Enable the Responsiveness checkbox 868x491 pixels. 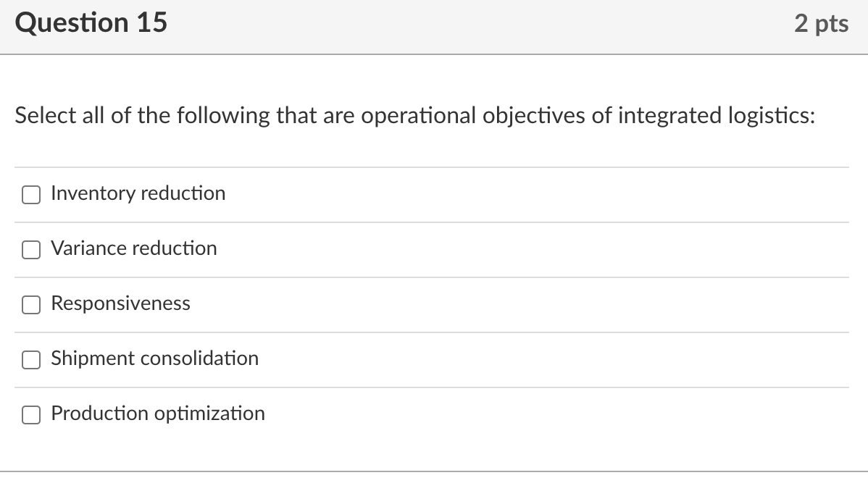tap(30, 304)
